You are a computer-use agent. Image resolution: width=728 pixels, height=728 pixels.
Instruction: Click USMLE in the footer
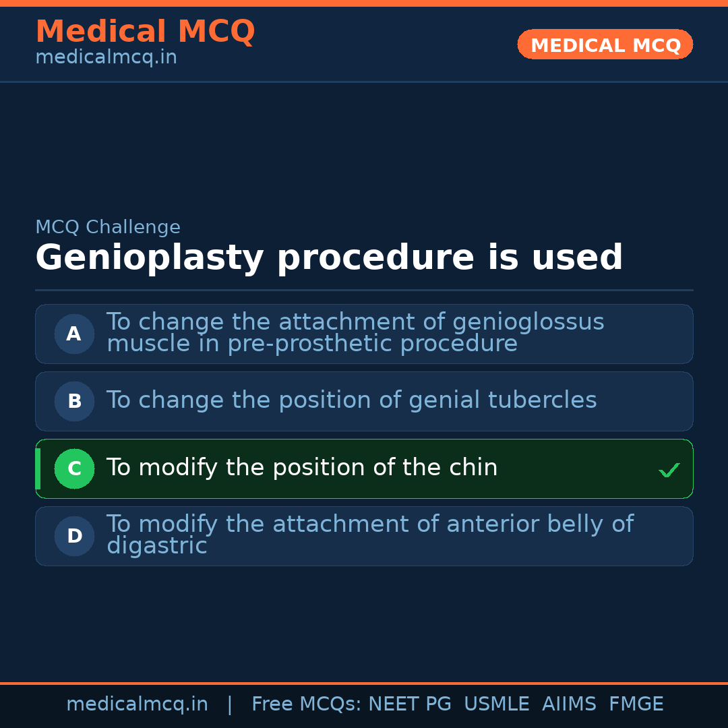point(496,704)
